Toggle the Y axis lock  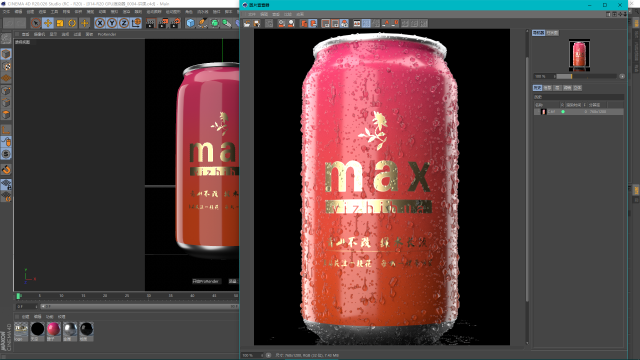(112, 23)
